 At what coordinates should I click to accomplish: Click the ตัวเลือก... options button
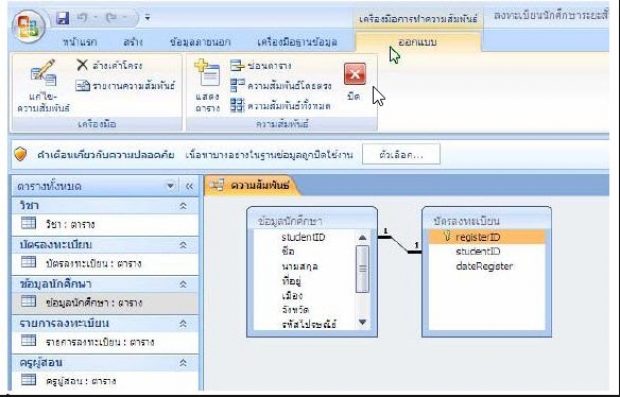click(401, 154)
